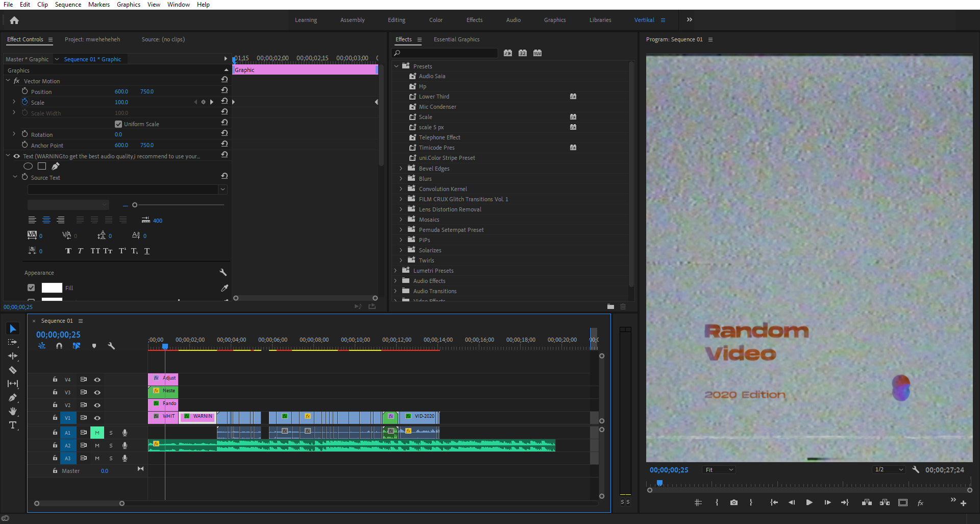Open the Markers menu
Viewport: 980px width, 524px height.
click(x=99, y=5)
